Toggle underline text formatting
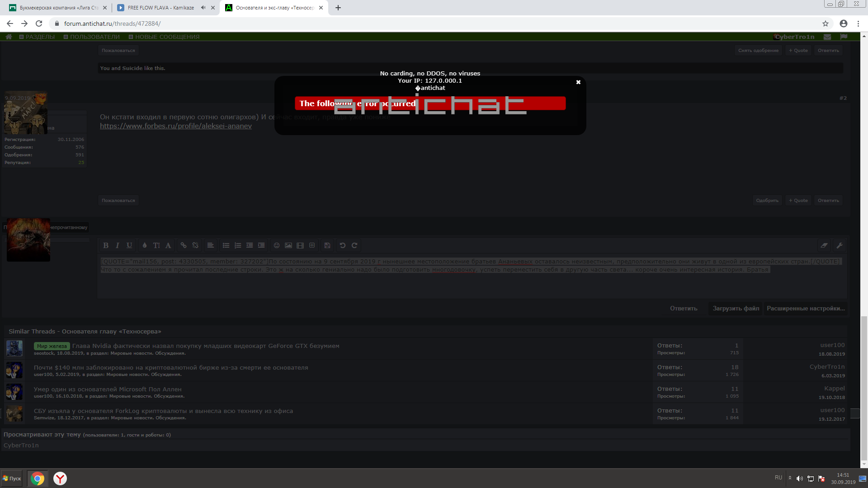Image resolution: width=868 pixels, height=488 pixels. pyautogui.click(x=129, y=245)
